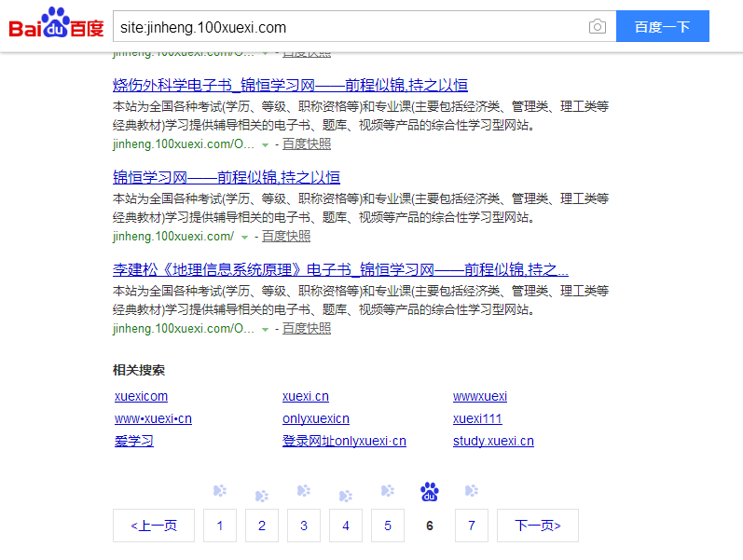
Task: Open 百度快照 for jinheng.100xuexi.com/ result
Action: [286, 237]
